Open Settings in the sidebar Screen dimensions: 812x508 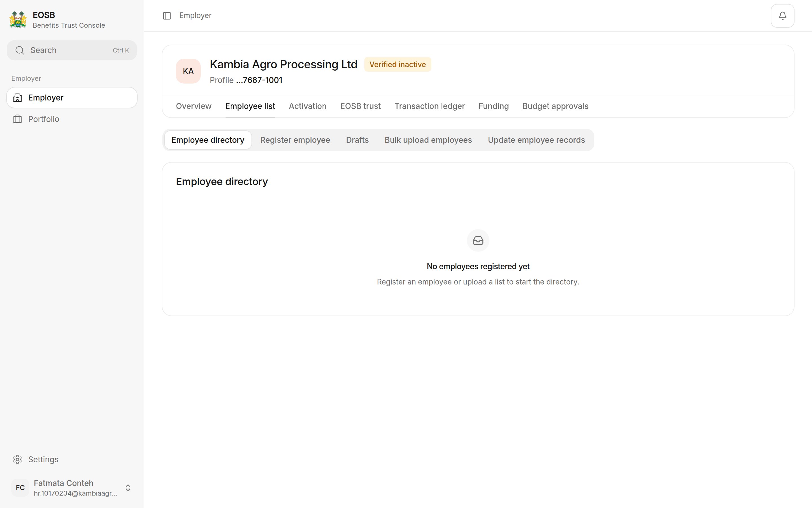(x=72, y=459)
